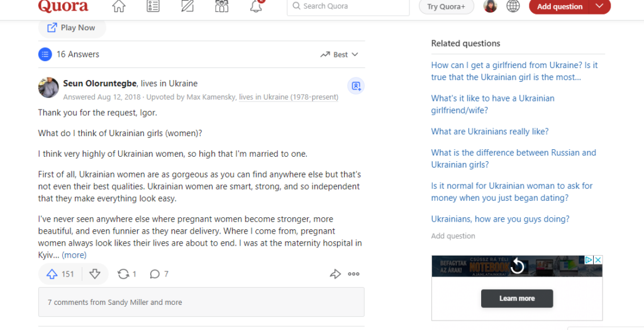Screen dimensions: 644x330
Task: Open the user profile avatar menu
Action: (490, 7)
